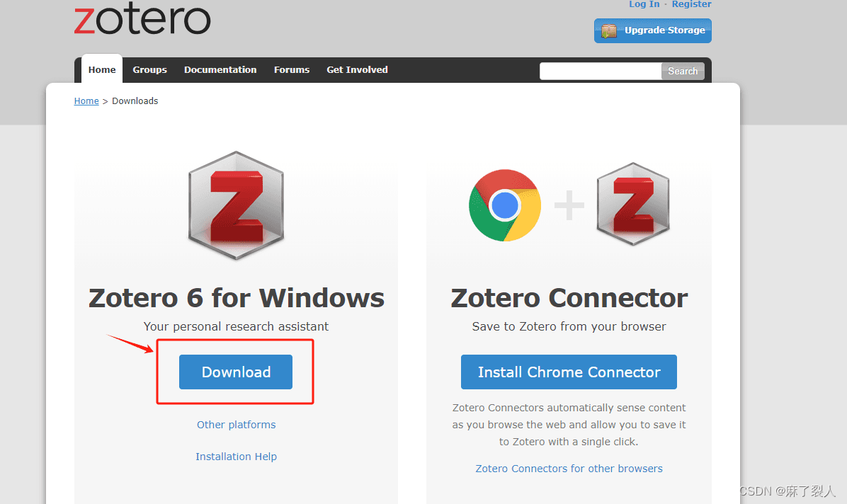The height and width of the screenshot is (504, 847).
Task: Click the Zotero icon next to Chrome logo
Action: click(x=633, y=204)
